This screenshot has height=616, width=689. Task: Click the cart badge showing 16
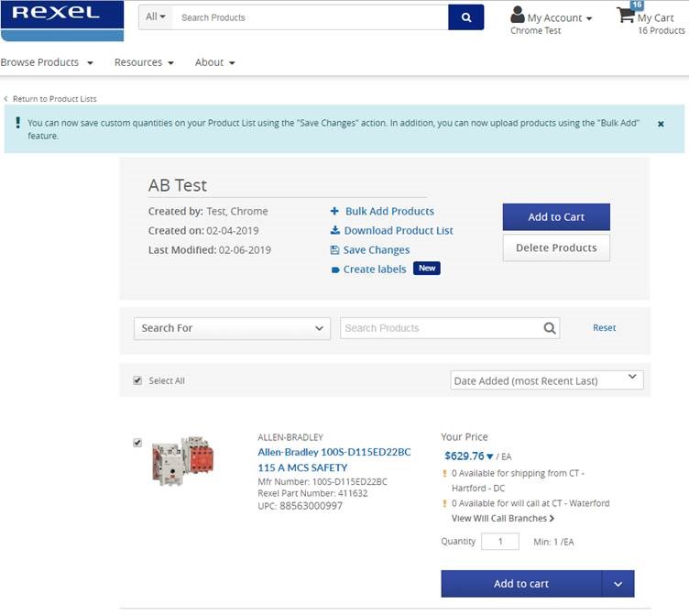(x=637, y=5)
